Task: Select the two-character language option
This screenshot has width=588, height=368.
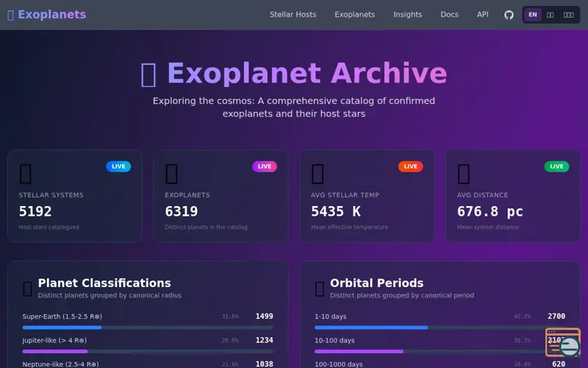Action: pos(550,15)
